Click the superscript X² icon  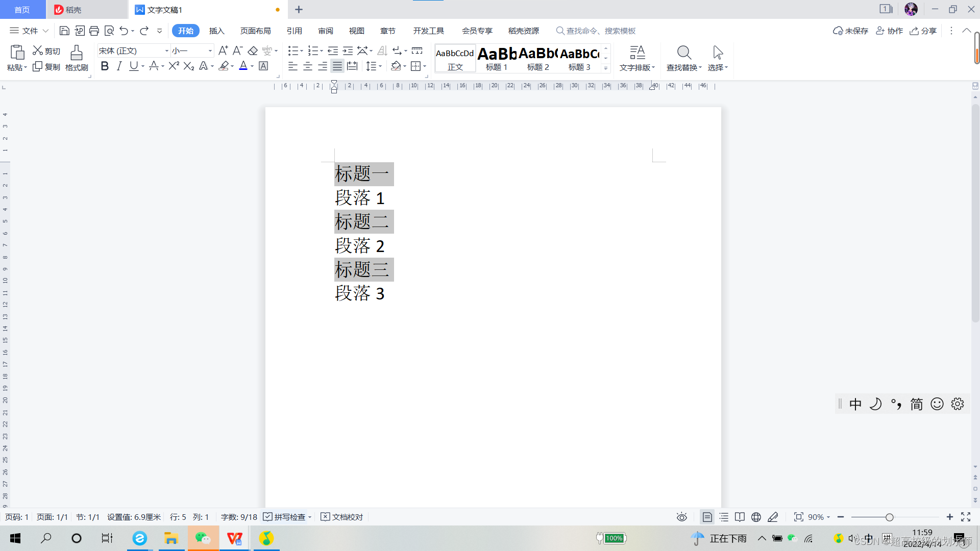coord(174,66)
